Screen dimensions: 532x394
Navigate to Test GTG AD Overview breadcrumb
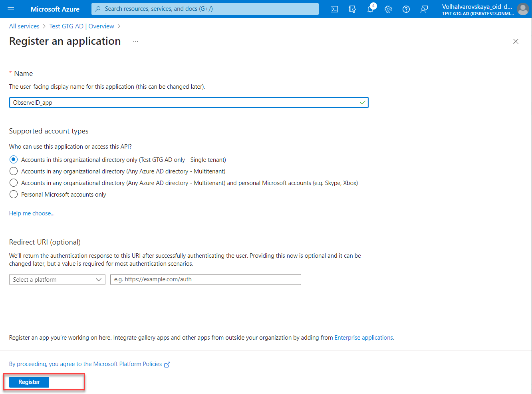coord(81,26)
